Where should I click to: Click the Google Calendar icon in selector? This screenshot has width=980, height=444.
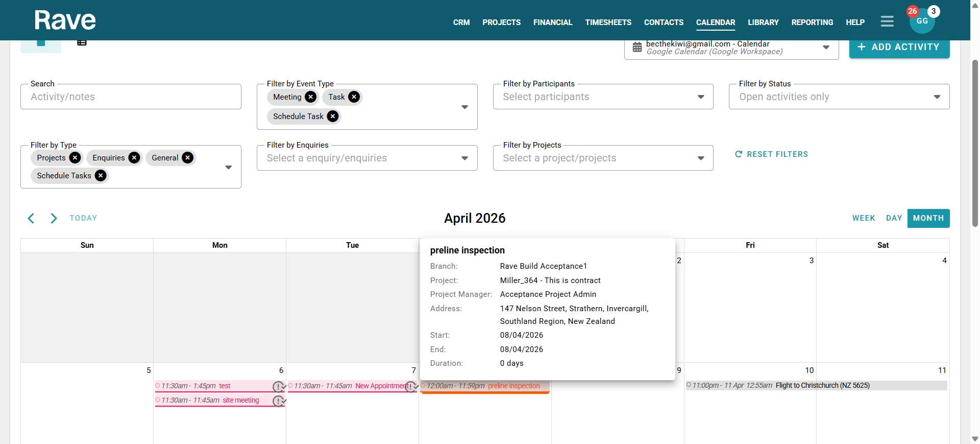point(637,47)
